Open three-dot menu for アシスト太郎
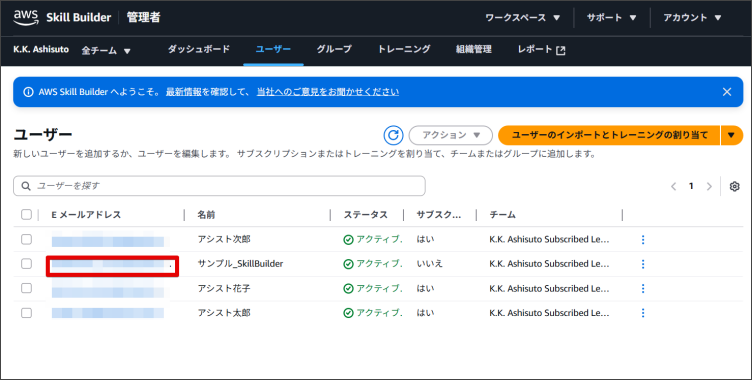The height and width of the screenshot is (380, 752). point(643,313)
